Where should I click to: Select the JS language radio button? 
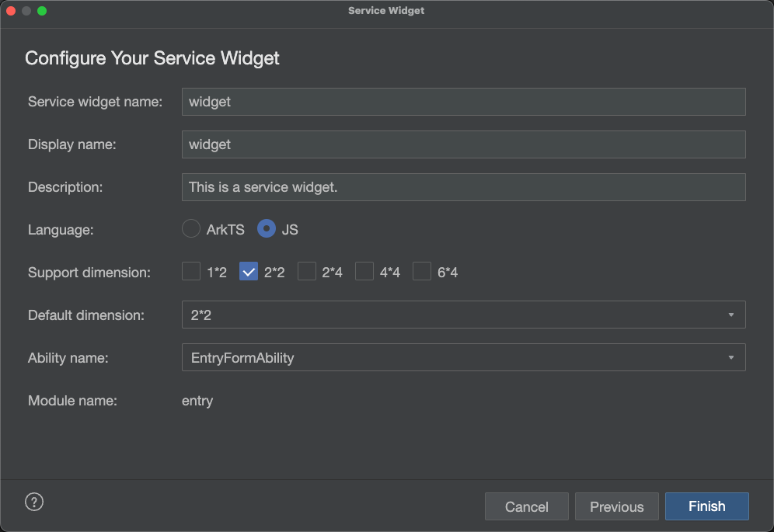pos(267,229)
